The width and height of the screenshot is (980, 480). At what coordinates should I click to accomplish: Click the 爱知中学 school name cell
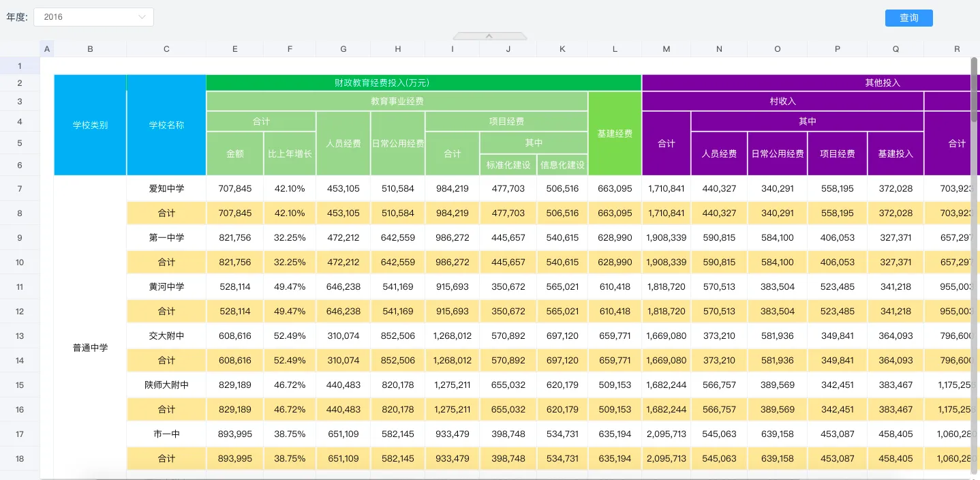[166, 189]
